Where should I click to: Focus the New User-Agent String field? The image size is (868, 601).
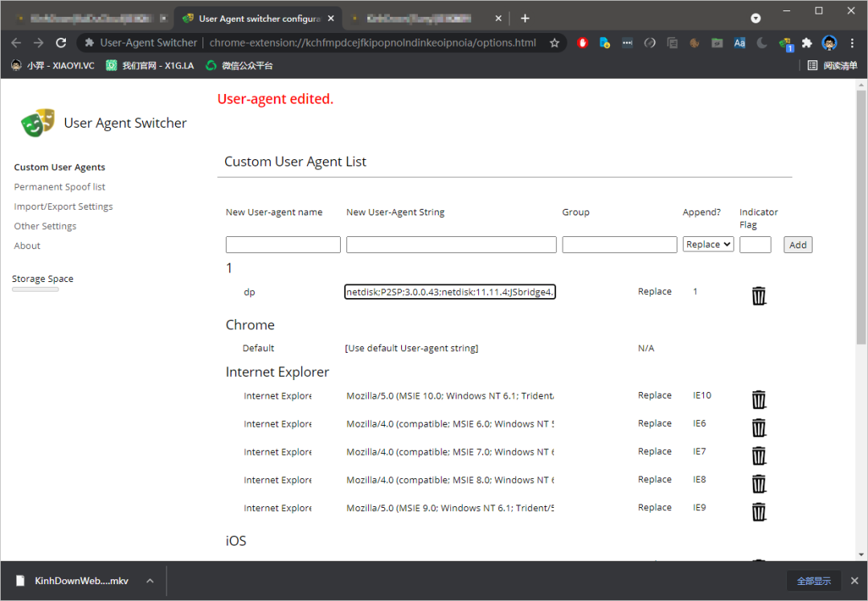[451, 244]
